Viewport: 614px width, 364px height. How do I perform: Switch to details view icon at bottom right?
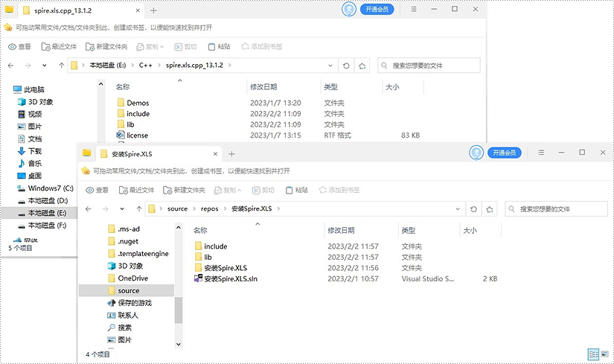pos(594,354)
